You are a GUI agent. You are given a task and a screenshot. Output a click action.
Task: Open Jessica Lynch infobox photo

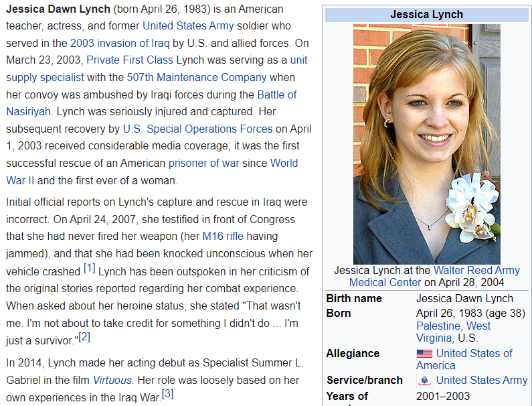tap(426, 144)
